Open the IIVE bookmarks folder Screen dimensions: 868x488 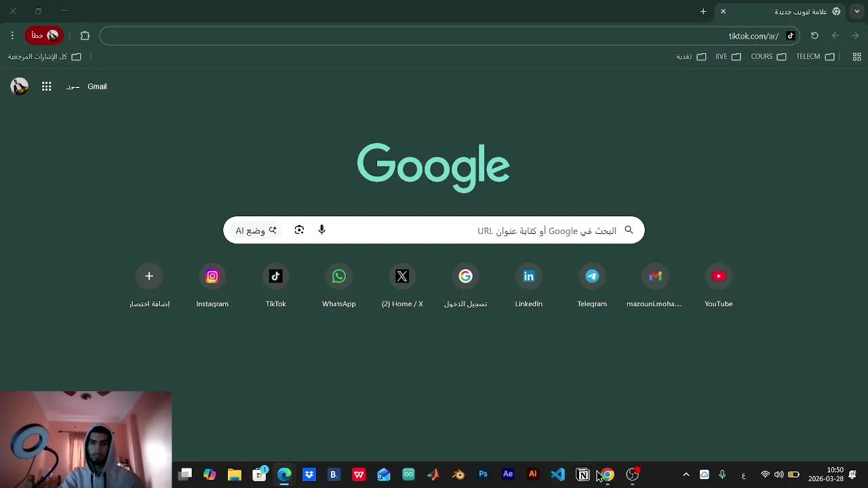tap(728, 57)
